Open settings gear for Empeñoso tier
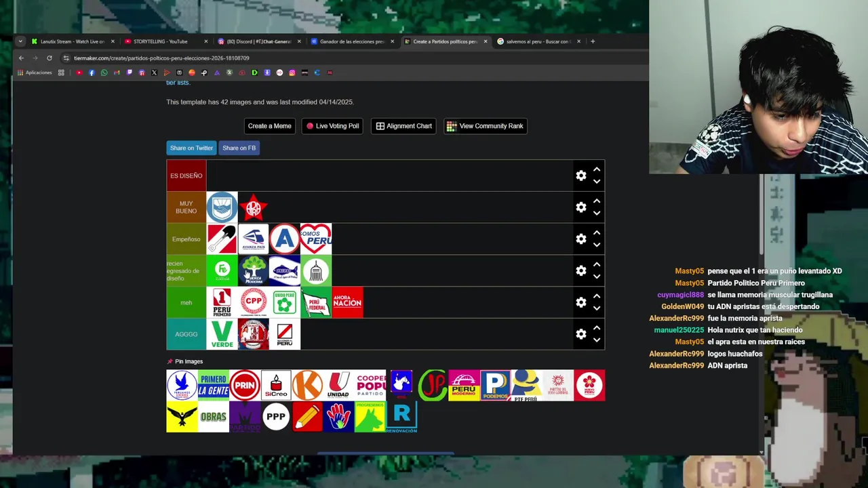This screenshot has width=868, height=488. click(581, 239)
